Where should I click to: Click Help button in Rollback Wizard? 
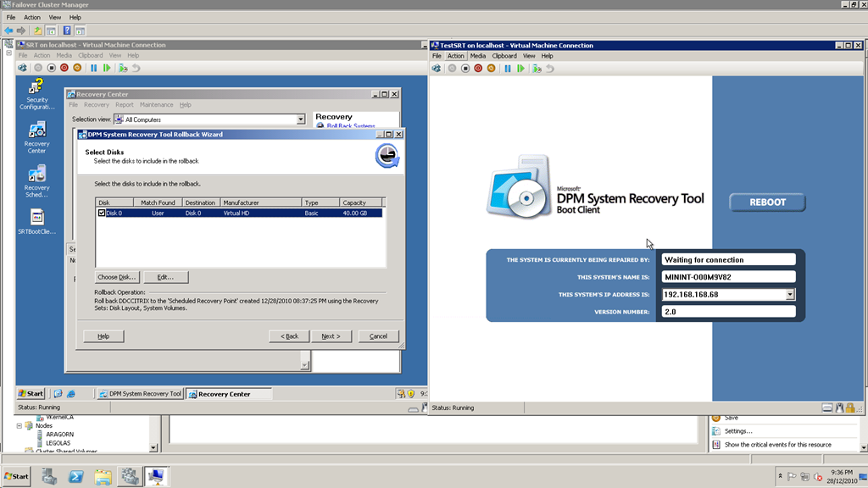click(x=103, y=336)
